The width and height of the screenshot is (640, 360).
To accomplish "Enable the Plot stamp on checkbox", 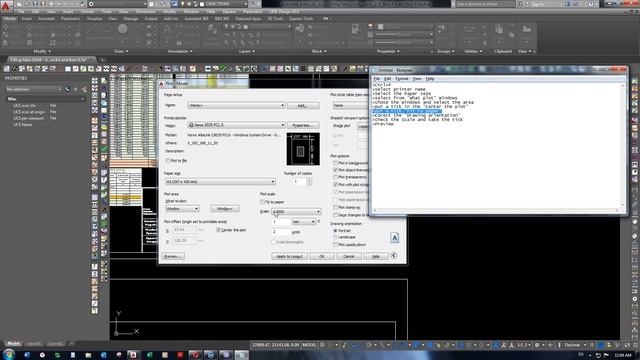I will pos(336,208).
